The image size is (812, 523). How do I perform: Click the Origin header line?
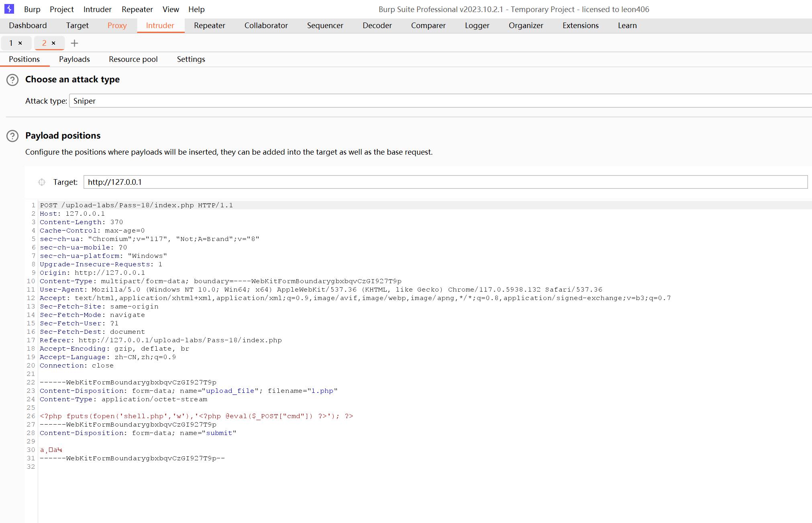click(x=92, y=273)
